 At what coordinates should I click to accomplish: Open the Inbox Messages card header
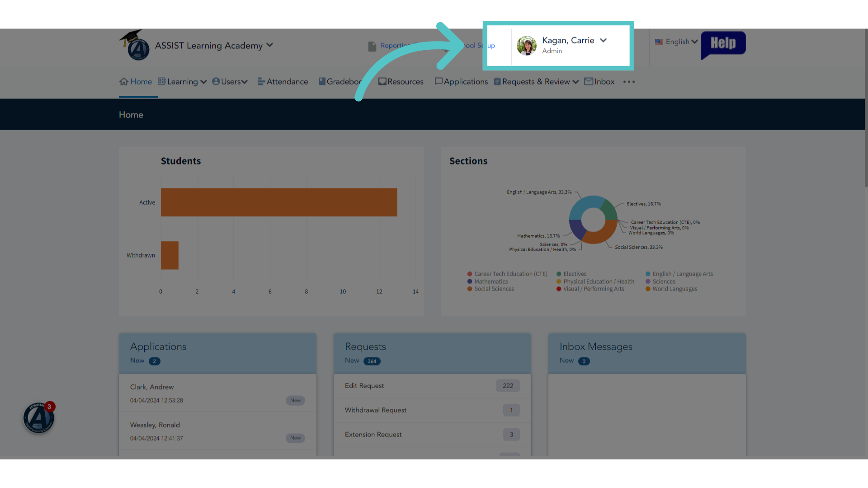tap(647, 353)
